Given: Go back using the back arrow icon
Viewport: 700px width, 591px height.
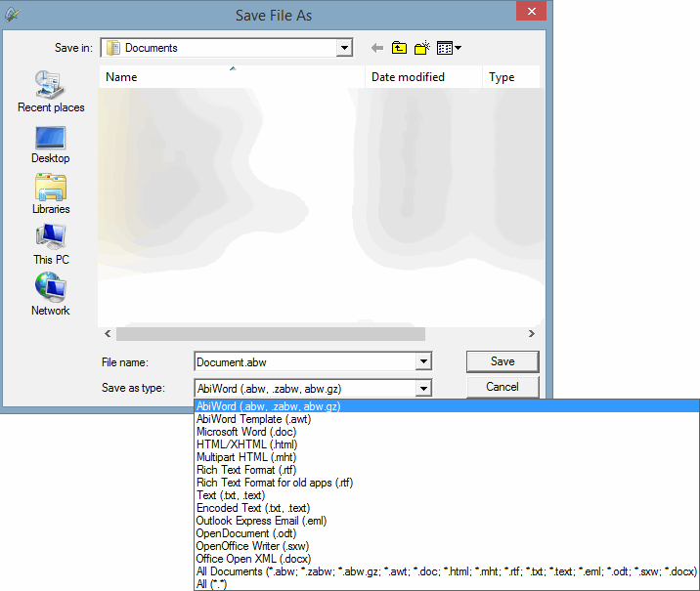Looking at the screenshot, I should (377, 48).
